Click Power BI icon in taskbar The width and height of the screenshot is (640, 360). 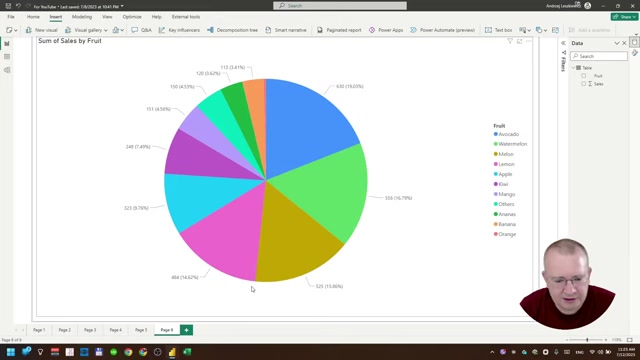click(172, 352)
